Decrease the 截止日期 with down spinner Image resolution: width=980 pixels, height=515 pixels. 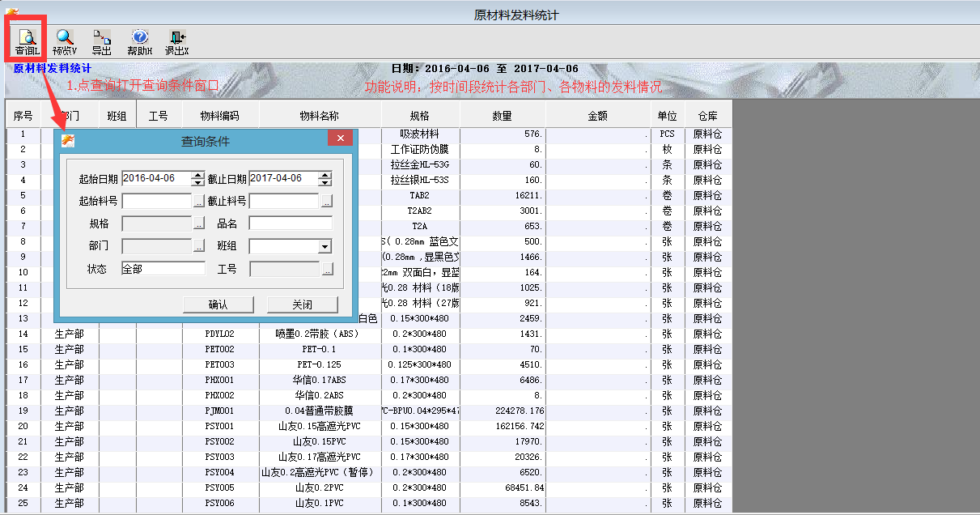325,182
